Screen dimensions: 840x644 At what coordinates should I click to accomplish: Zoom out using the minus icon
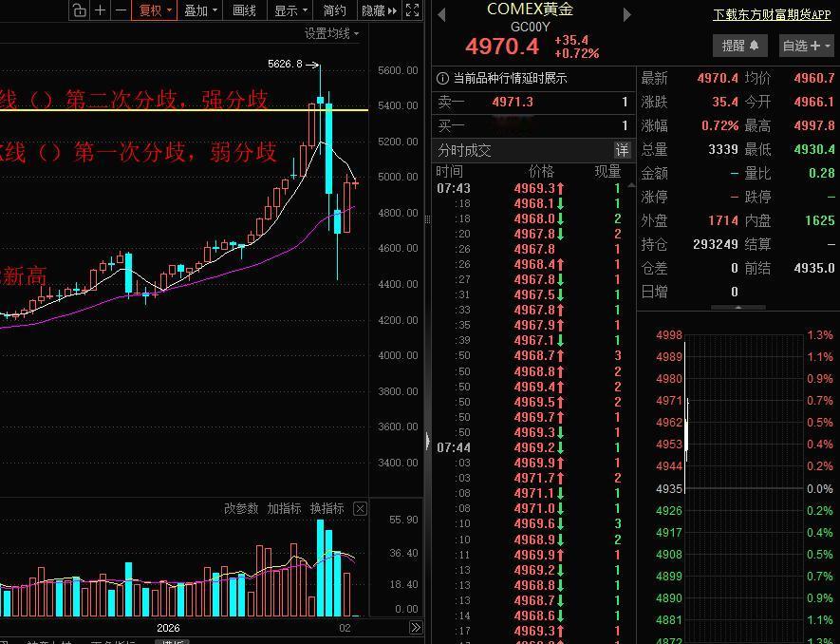[x=121, y=10]
